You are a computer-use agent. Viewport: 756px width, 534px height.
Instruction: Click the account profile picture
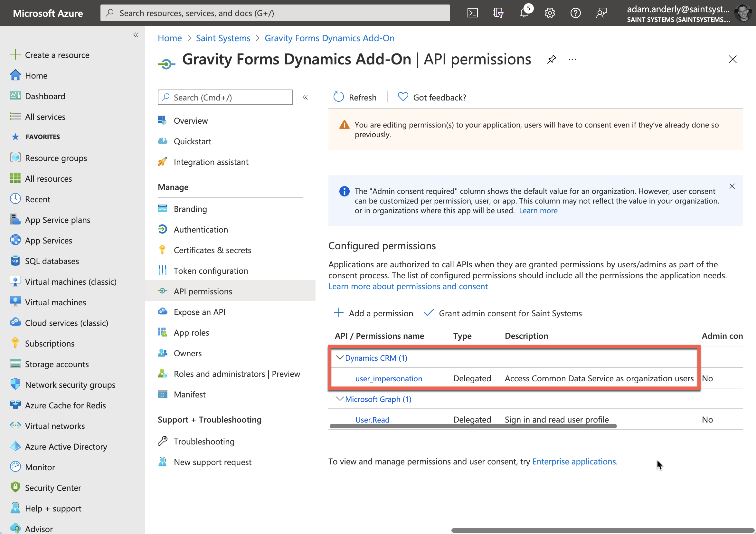pyautogui.click(x=743, y=13)
